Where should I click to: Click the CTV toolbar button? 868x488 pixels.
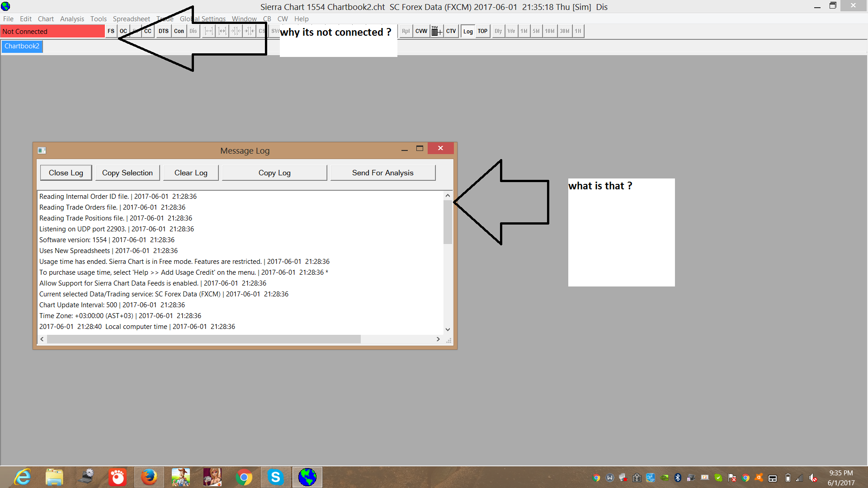pos(451,31)
